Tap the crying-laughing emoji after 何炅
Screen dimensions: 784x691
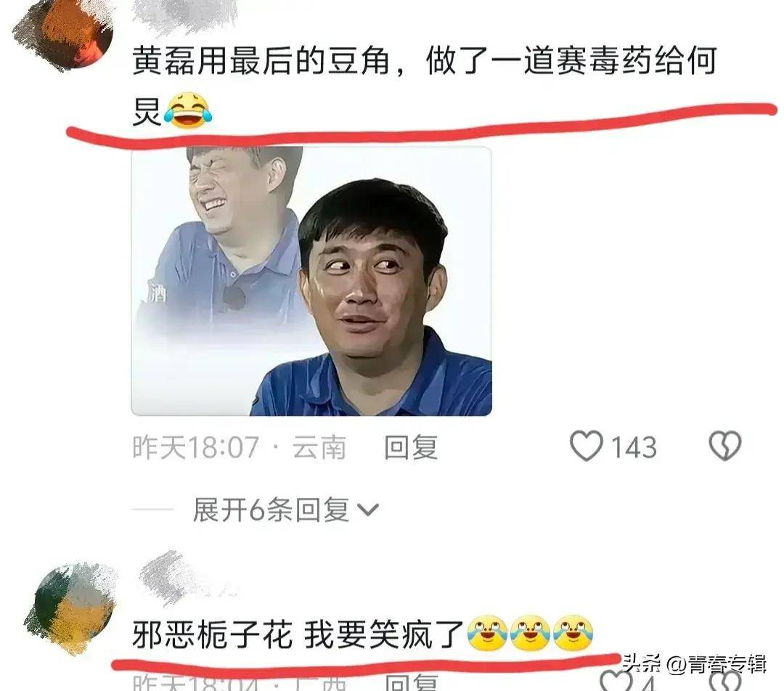[x=188, y=110]
